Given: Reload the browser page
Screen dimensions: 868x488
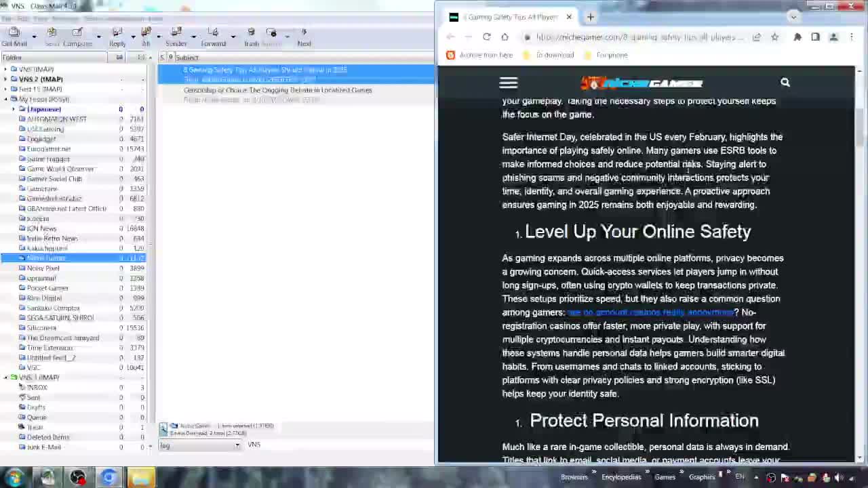Looking at the screenshot, I should (486, 37).
